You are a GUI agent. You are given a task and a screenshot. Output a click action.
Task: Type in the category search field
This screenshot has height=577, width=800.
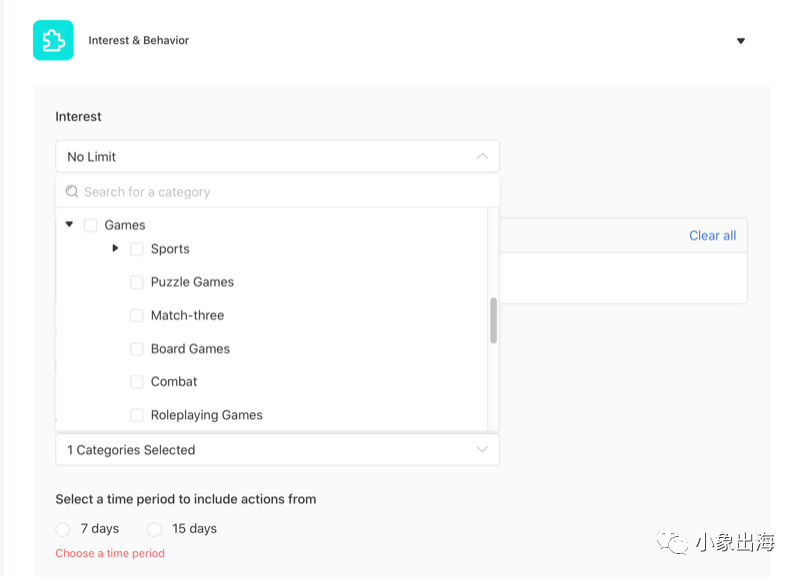280,192
